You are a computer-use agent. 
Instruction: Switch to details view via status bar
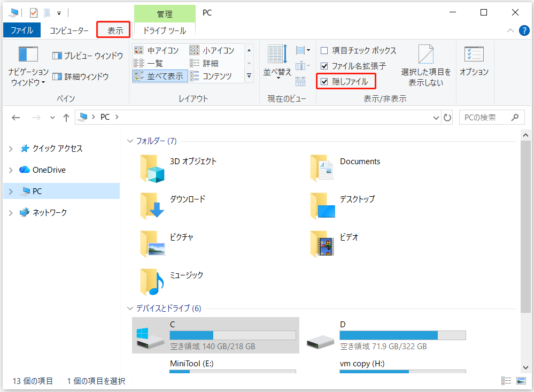[x=506, y=381]
